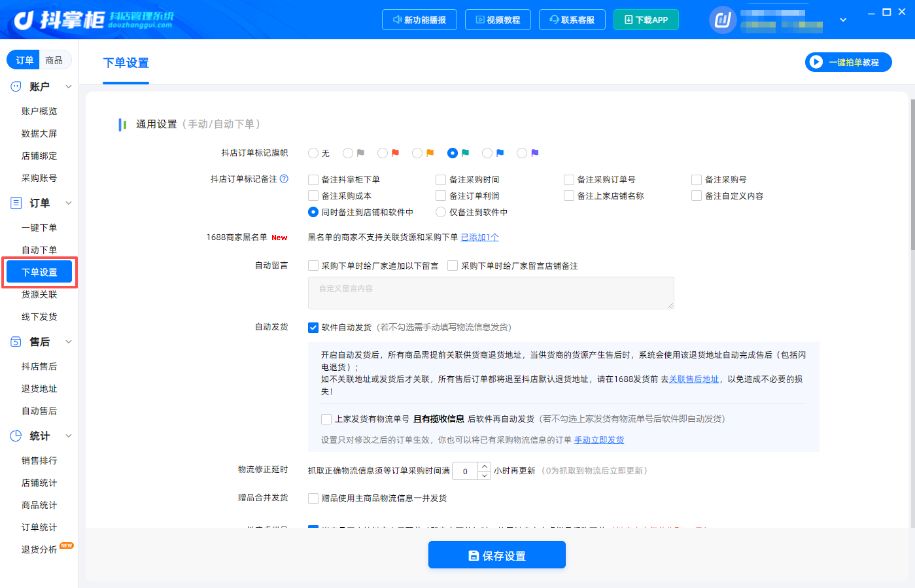Select the red flag option
The height and width of the screenshot is (588, 915).
[x=383, y=153]
